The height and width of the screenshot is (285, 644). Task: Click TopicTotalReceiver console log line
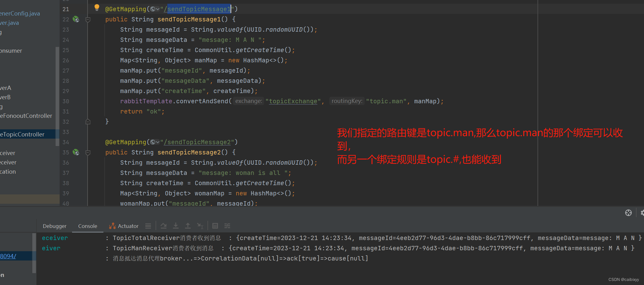(342, 238)
